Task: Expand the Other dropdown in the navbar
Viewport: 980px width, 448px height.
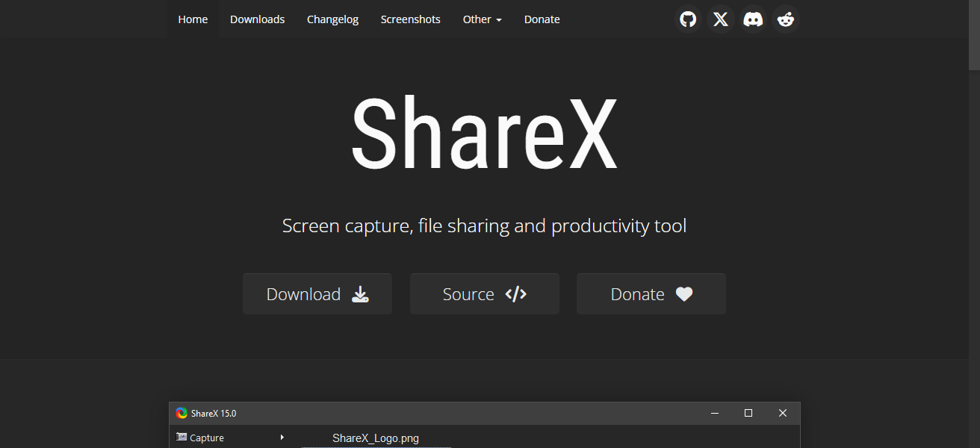Action: point(482,19)
